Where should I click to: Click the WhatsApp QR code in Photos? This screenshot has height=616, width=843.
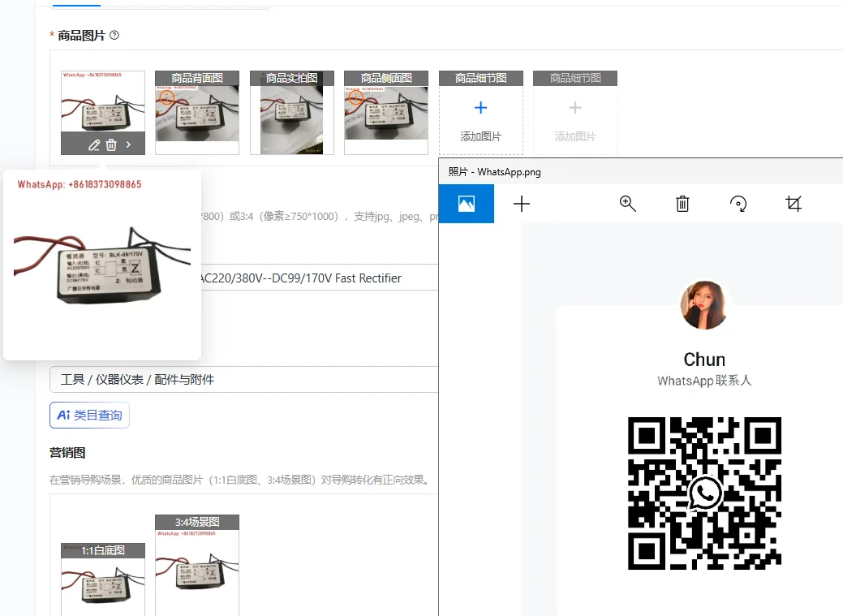[x=704, y=493]
